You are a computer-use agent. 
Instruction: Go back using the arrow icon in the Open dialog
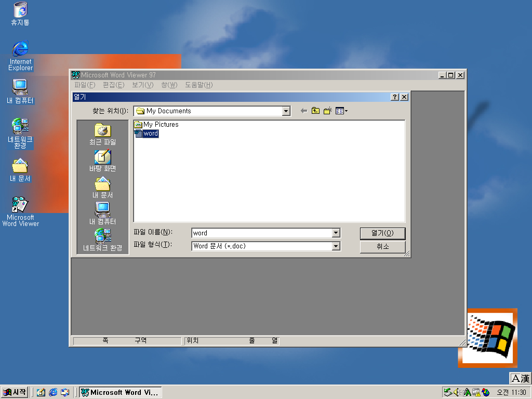click(304, 111)
